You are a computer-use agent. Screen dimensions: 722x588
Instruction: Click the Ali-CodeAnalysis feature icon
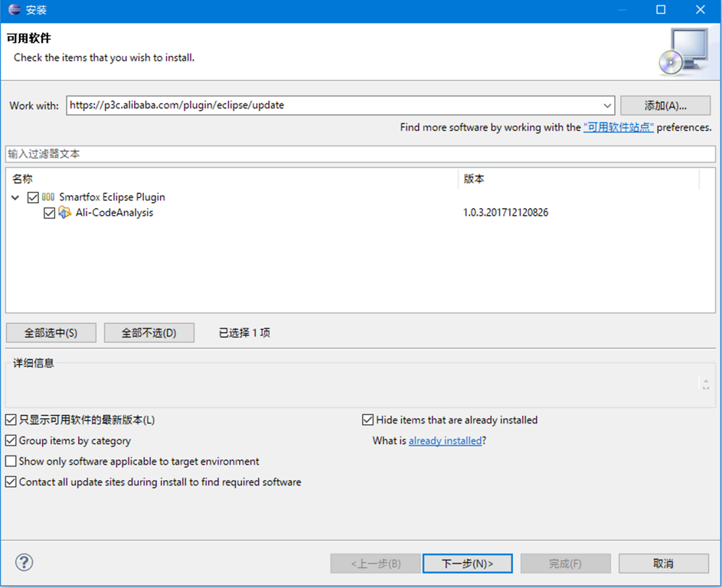coord(65,213)
